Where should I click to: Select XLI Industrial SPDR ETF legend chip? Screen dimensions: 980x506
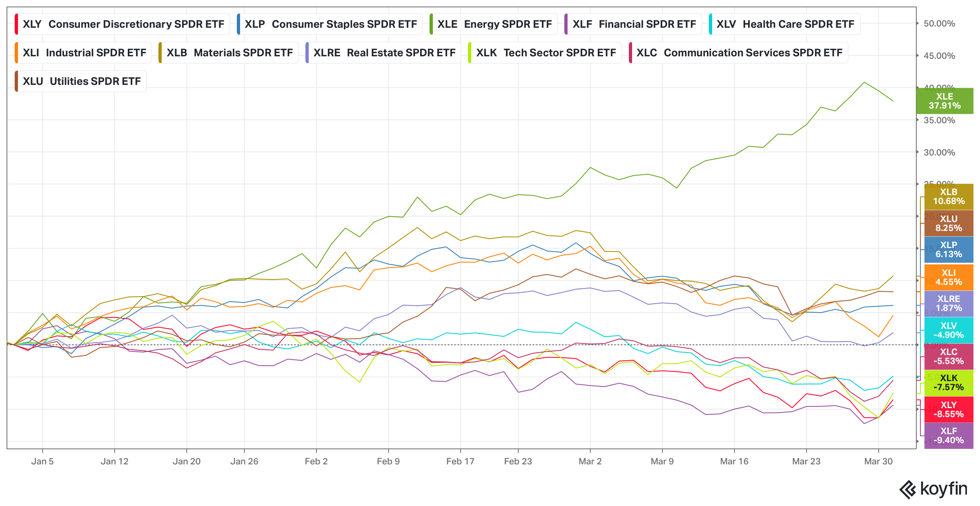(84, 53)
